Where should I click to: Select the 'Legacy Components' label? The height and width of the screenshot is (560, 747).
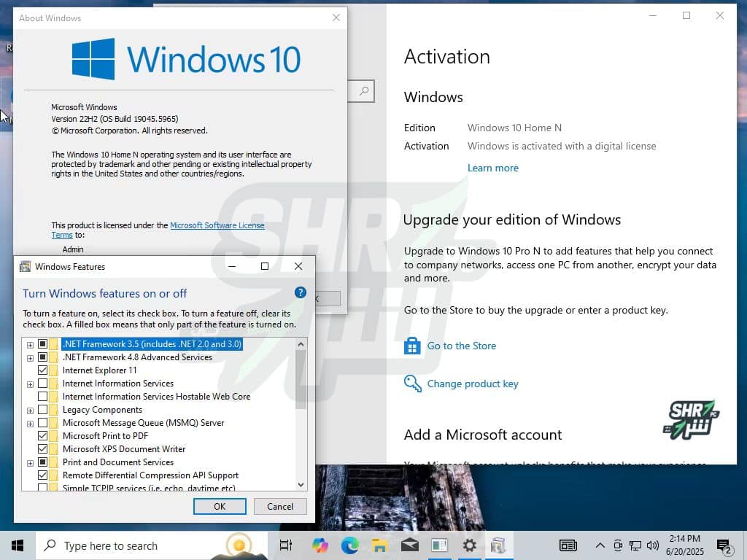pyautogui.click(x=102, y=410)
